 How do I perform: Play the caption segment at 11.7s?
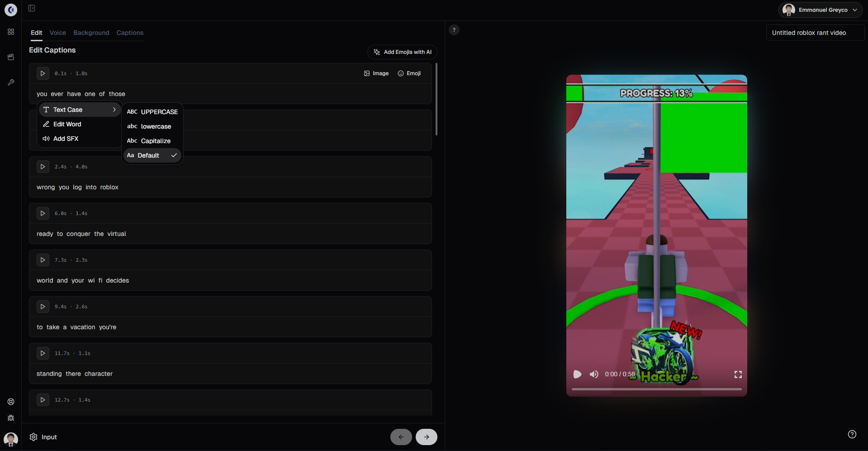tap(43, 353)
